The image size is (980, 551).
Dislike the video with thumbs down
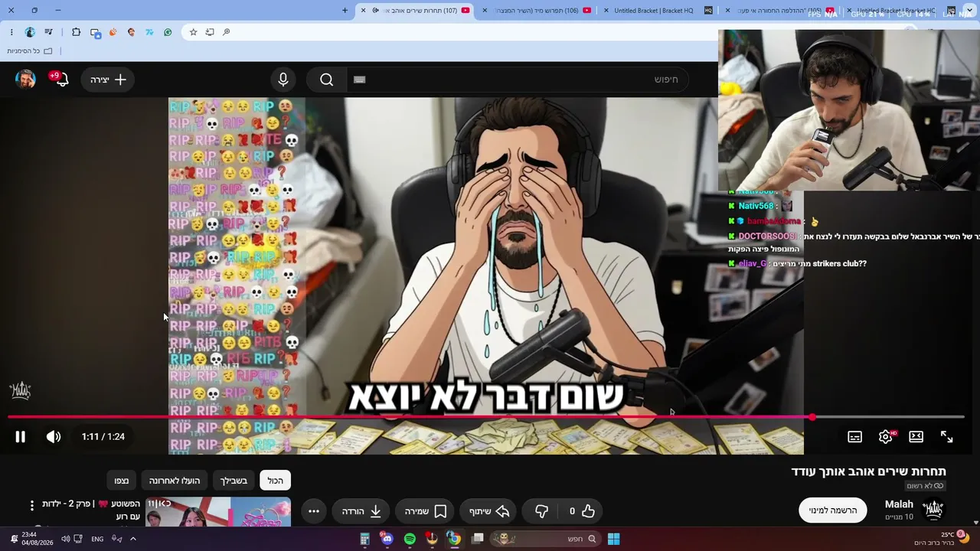542,511
